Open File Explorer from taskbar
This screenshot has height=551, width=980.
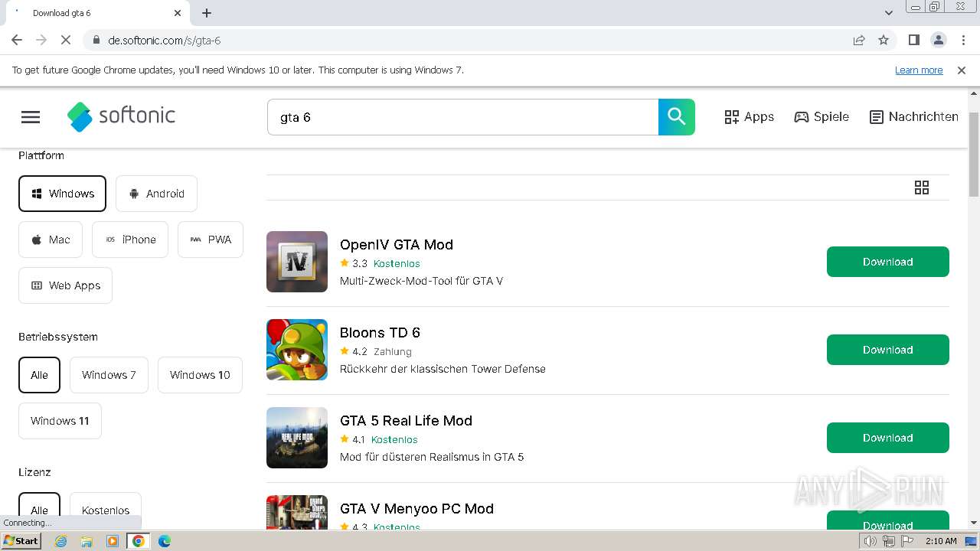coord(87,541)
